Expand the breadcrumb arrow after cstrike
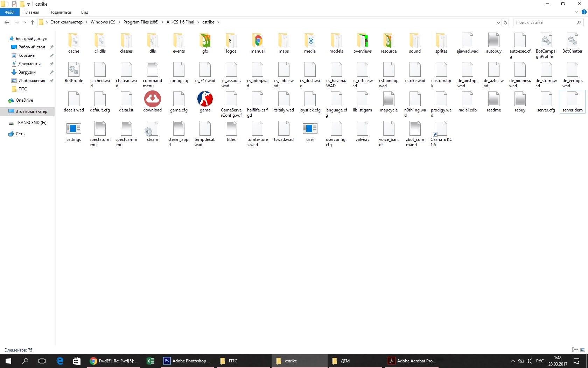The height and width of the screenshot is (368, 588). pyautogui.click(x=218, y=22)
